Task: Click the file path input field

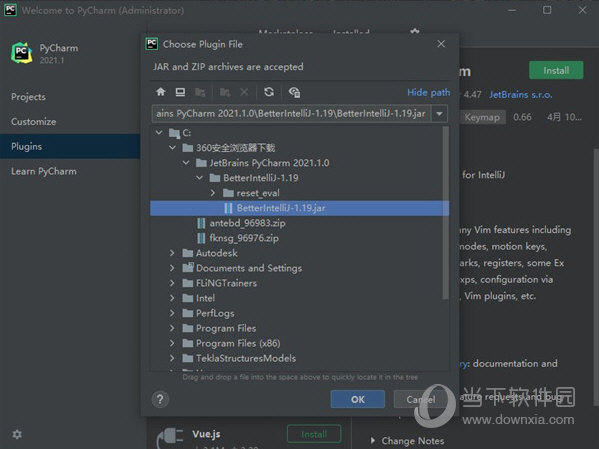Action: click(292, 113)
